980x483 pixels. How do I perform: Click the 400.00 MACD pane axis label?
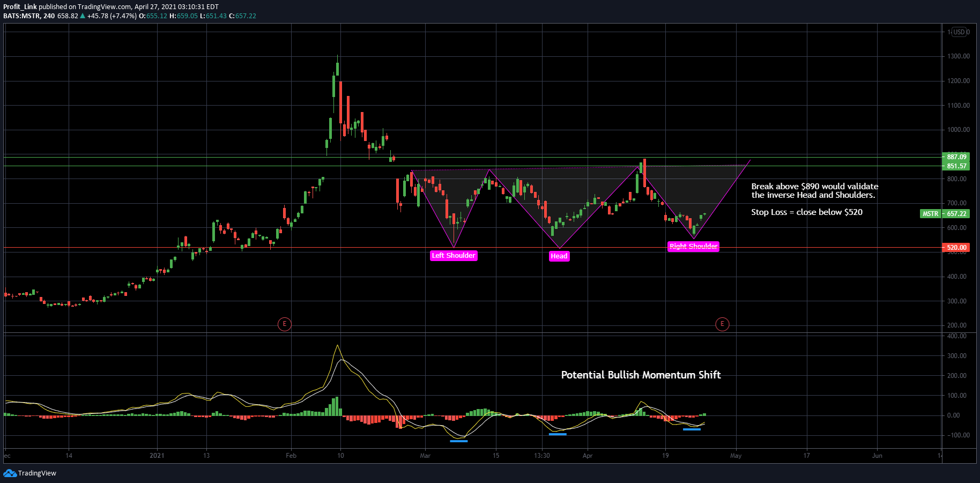click(957, 336)
